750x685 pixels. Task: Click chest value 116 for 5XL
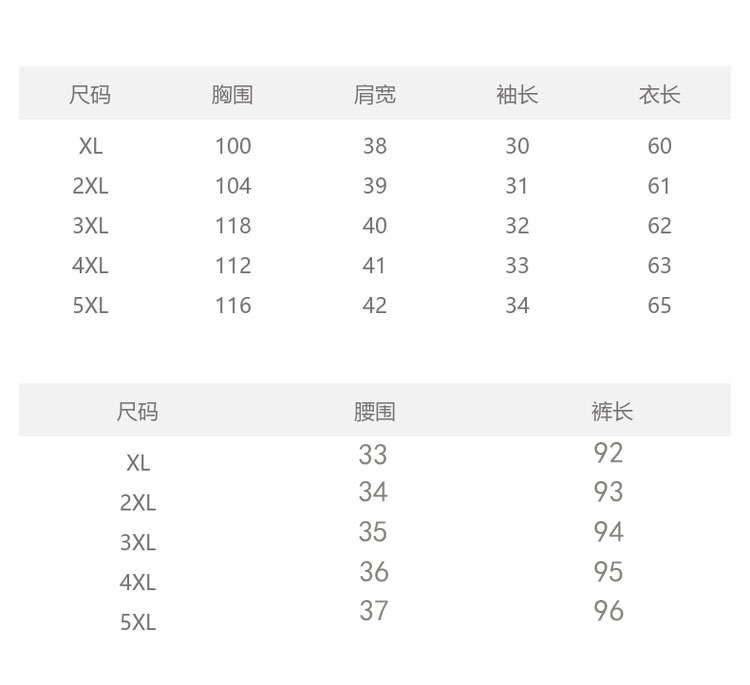[233, 305]
